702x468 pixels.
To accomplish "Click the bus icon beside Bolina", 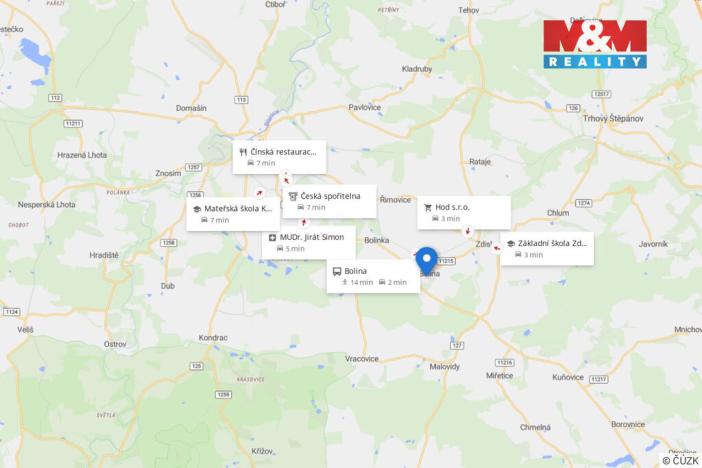I will 337,271.
